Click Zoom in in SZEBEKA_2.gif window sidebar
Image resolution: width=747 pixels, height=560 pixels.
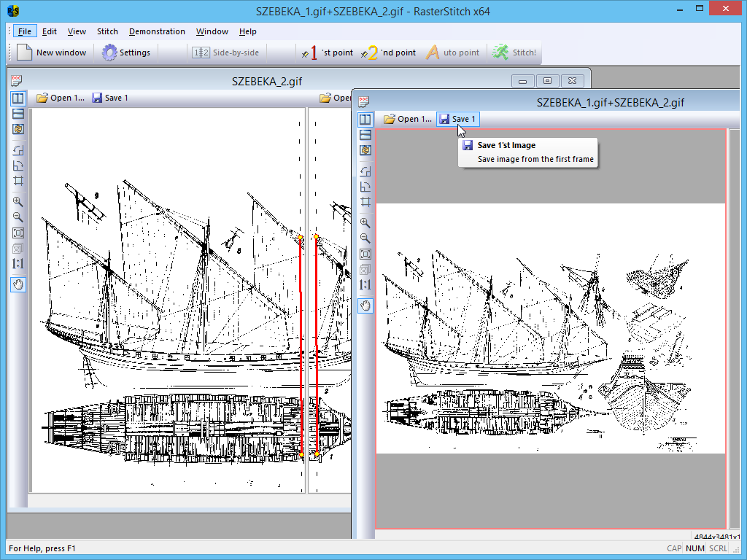pos(18,202)
